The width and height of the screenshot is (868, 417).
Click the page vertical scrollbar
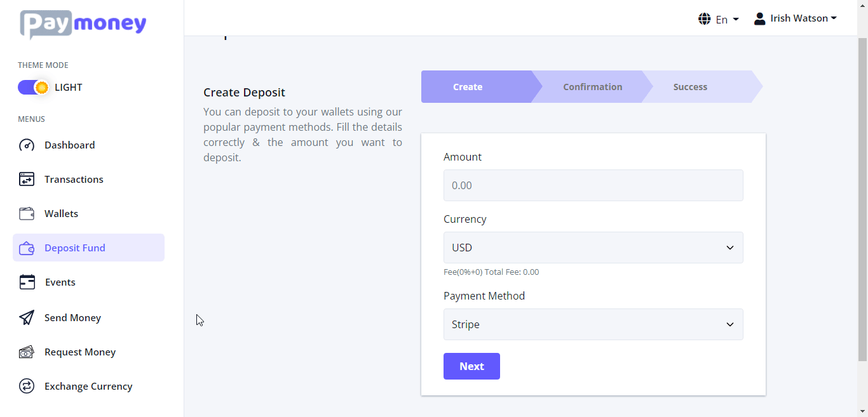point(862,190)
